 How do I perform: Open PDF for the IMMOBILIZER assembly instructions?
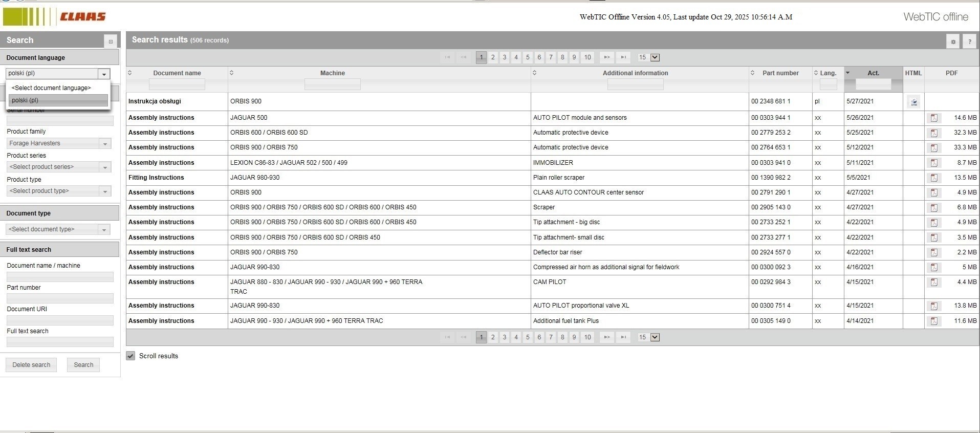[934, 163]
